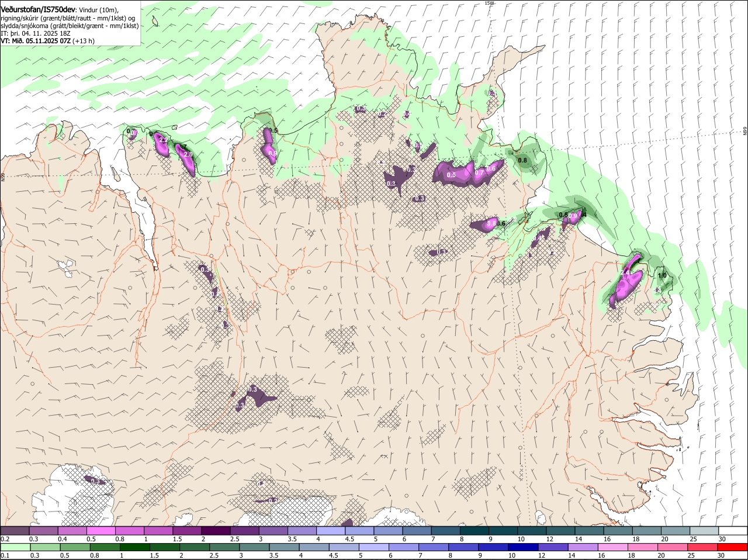The height and width of the screenshot is (560, 748).
Task: Select the bright pink 0.5 snow legend swatch
Action: coord(101,530)
